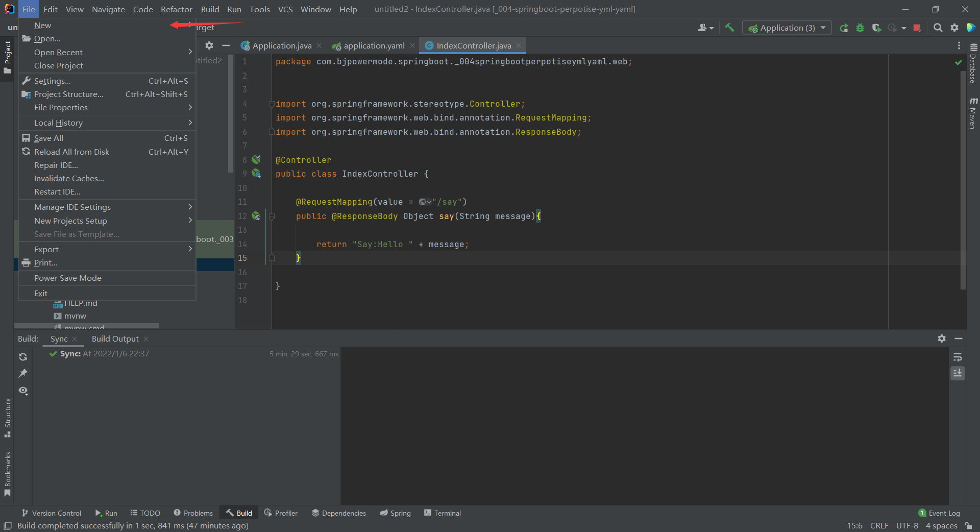Toggle scroll to end in build output
Image resolution: width=980 pixels, height=532 pixels.
point(958,373)
